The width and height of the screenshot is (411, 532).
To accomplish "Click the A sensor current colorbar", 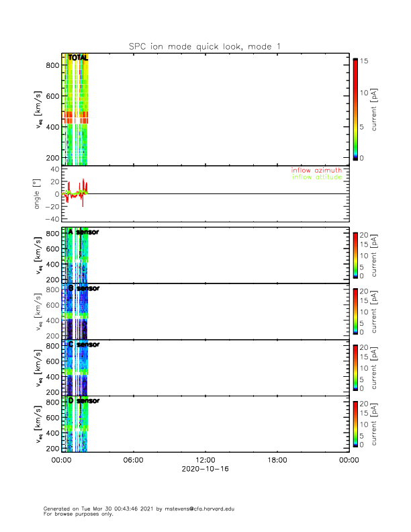I will (x=356, y=255).
